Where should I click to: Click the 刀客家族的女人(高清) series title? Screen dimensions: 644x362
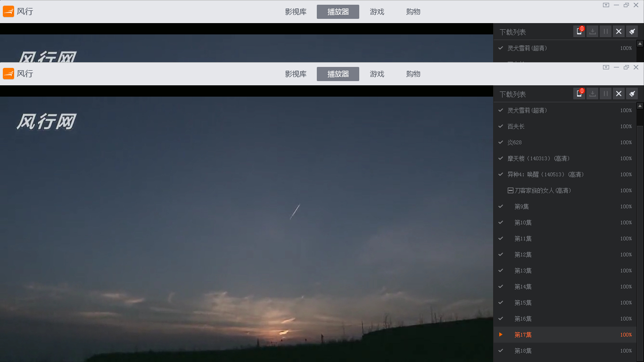543,190
